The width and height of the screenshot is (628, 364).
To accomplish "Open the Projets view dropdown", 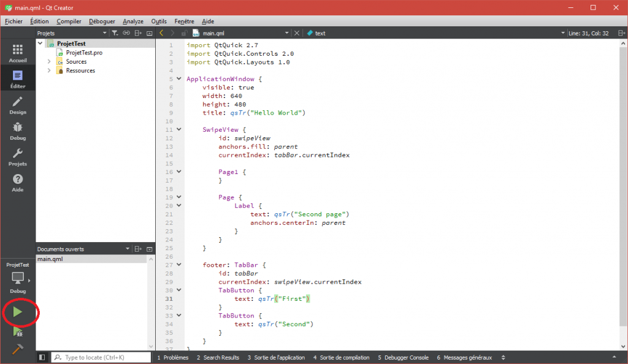I will point(104,33).
